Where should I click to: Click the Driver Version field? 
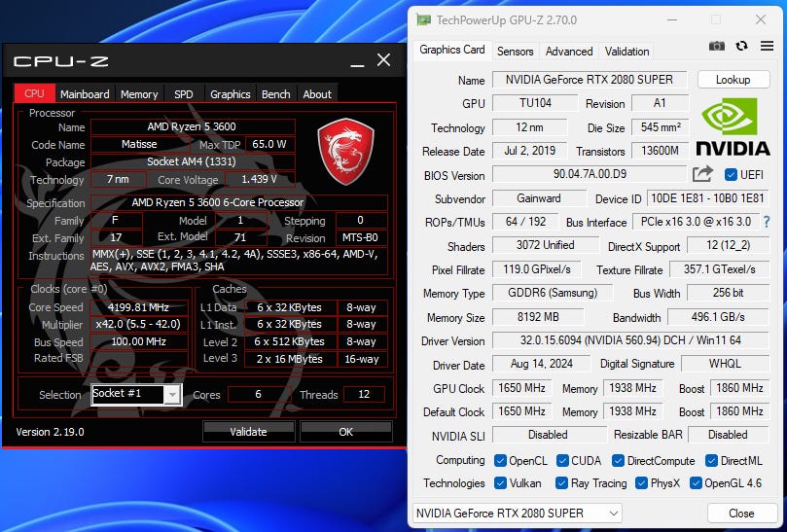click(630, 339)
